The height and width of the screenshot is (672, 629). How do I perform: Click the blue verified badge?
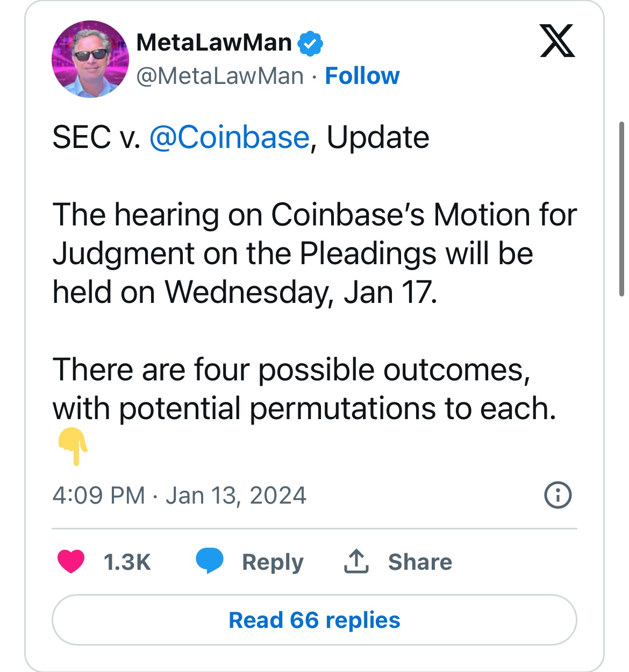tap(310, 43)
